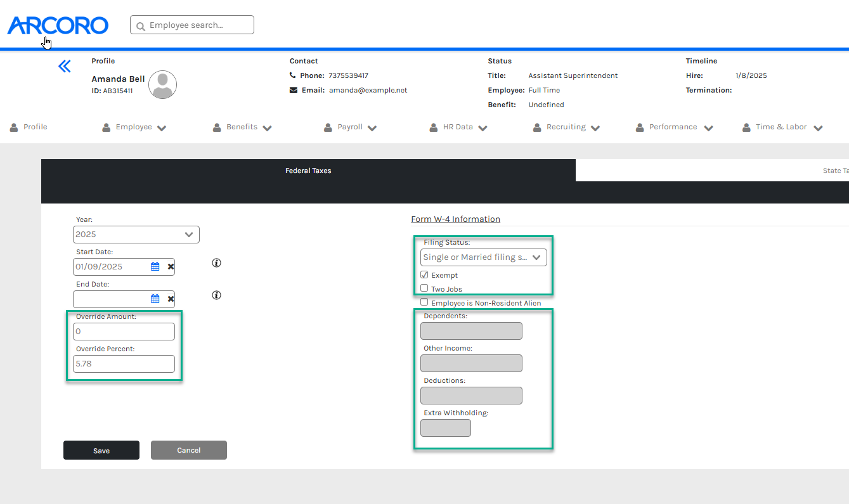Expand the Benefits menu chevron
849x504 pixels.
point(267,128)
